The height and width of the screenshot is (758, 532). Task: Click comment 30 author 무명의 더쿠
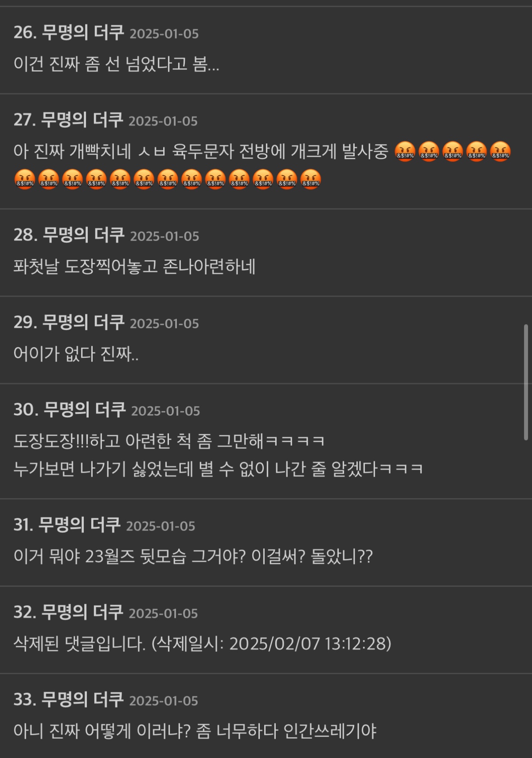pyautogui.click(x=85, y=410)
